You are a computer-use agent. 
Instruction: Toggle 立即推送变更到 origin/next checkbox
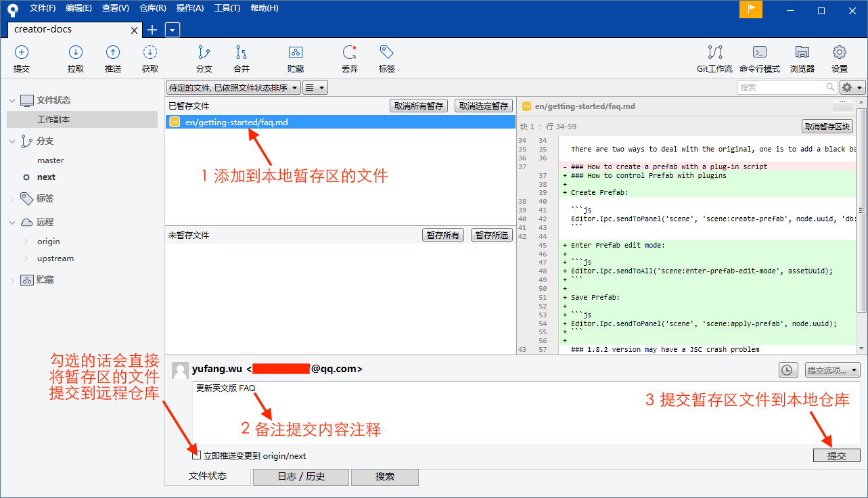pos(196,455)
